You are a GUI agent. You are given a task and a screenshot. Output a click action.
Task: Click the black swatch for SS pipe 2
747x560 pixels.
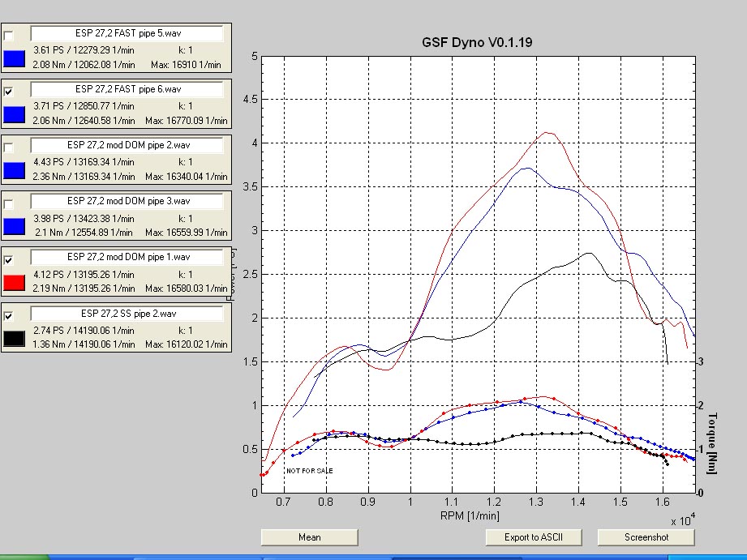click(x=14, y=338)
